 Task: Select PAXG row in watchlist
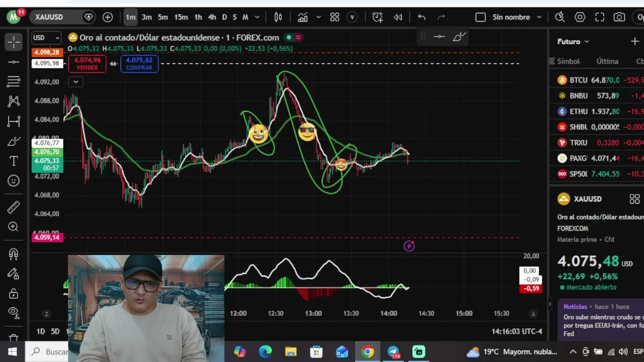click(x=597, y=158)
